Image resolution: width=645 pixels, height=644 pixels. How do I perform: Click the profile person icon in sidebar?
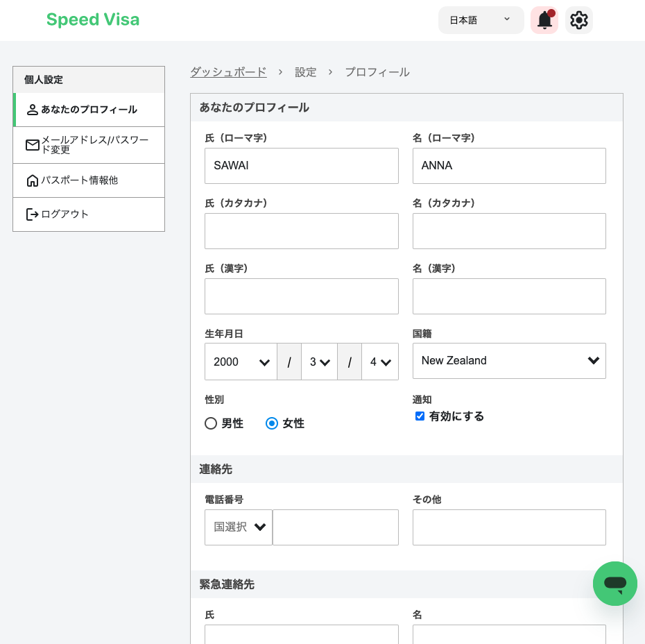point(32,110)
